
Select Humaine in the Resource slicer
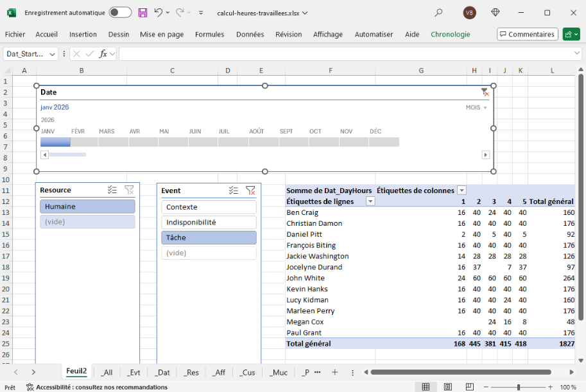[x=87, y=207]
